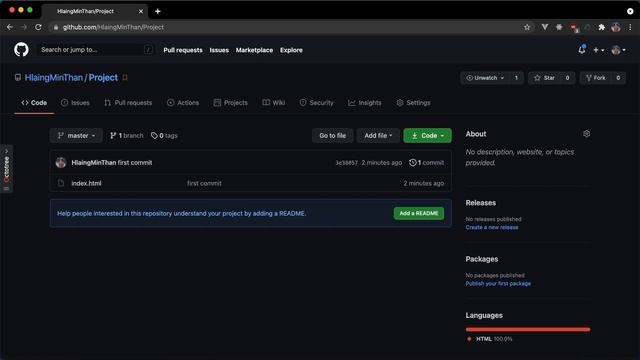Open the master branch dropdown

click(x=76, y=136)
